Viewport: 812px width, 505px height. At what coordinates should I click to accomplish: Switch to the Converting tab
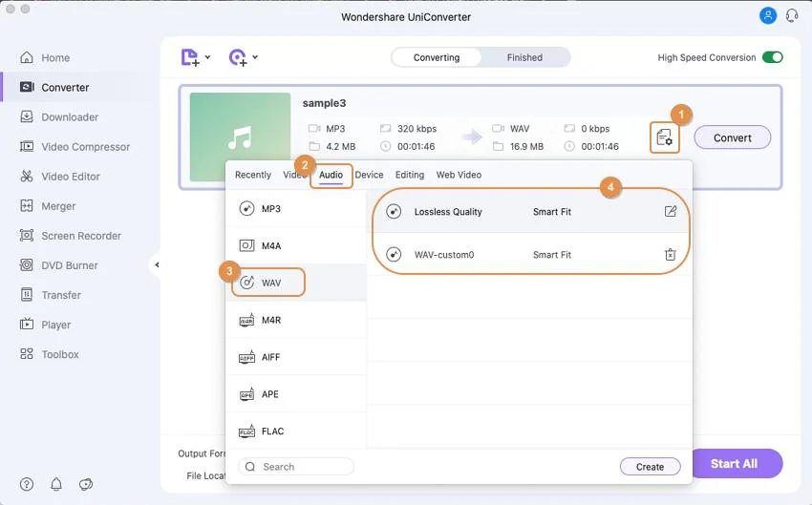[x=436, y=57]
